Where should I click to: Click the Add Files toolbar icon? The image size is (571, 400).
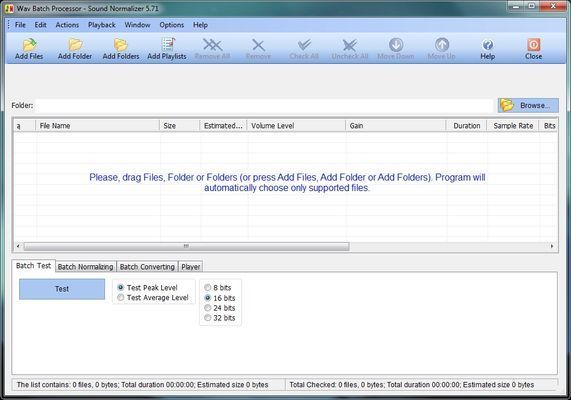(29, 49)
